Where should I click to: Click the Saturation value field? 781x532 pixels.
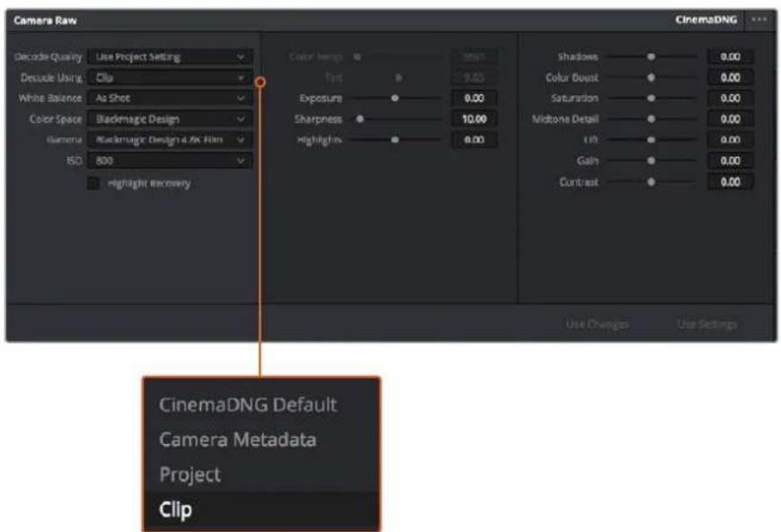(x=730, y=99)
